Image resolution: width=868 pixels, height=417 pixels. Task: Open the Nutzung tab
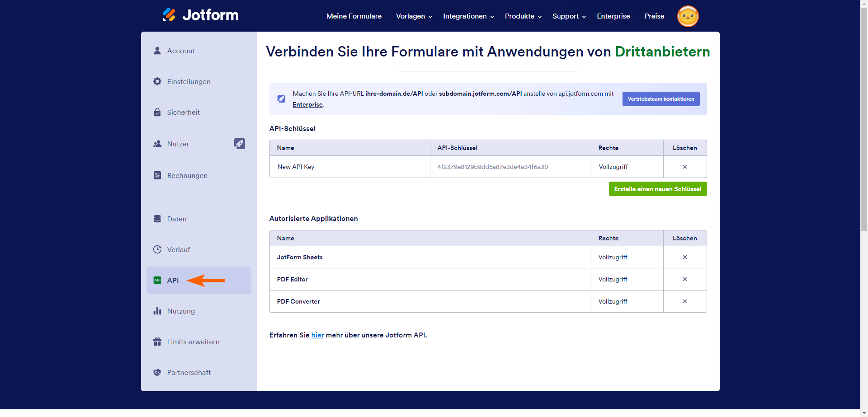[x=199, y=311]
